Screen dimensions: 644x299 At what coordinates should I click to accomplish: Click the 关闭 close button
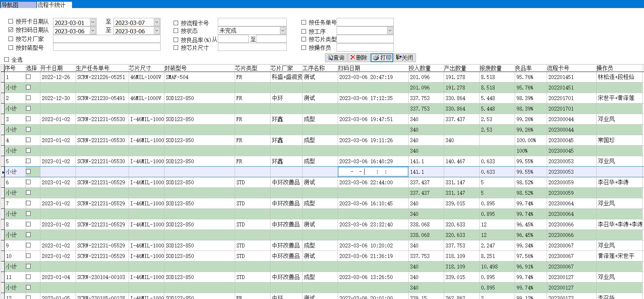click(x=404, y=58)
